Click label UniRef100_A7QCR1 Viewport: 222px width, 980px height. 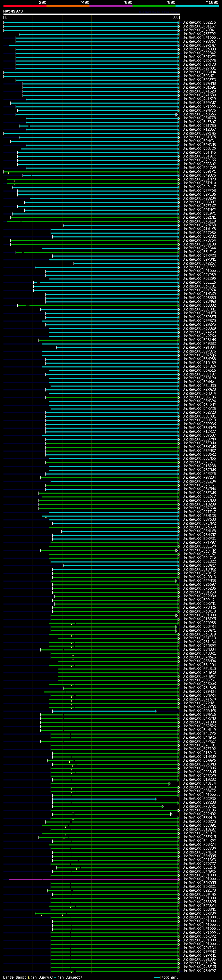click(x=199, y=806)
